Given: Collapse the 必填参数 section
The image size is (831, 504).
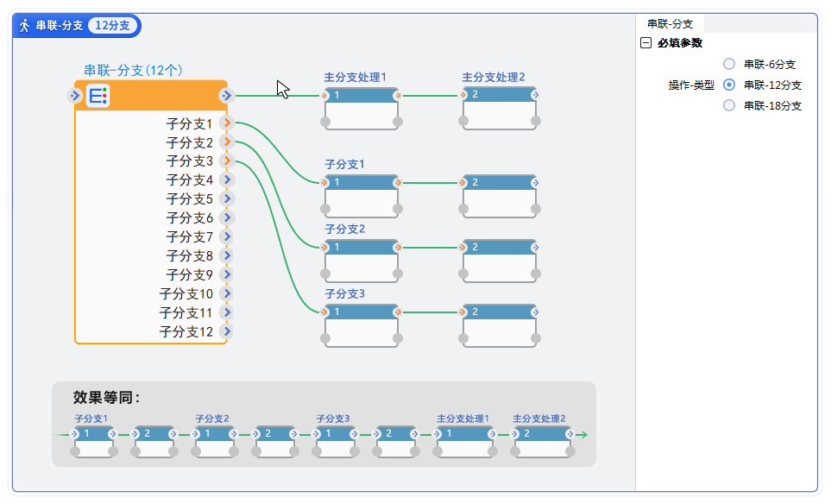Looking at the screenshot, I should (646, 43).
